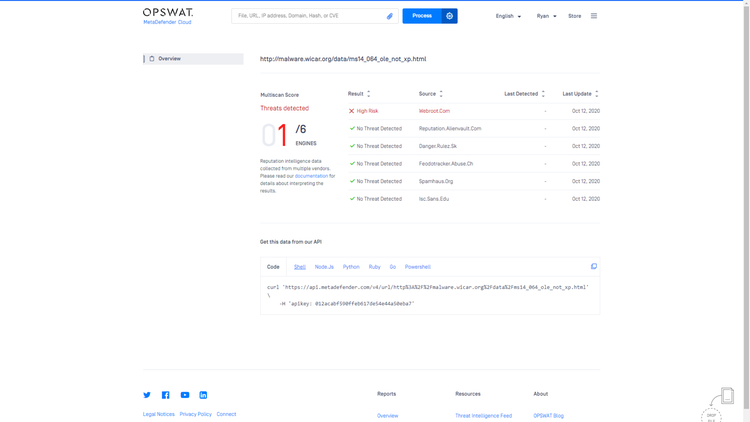Open Privacy Policy footer link
The width and height of the screenshot is (750, 422).
(x=196, y=414)
